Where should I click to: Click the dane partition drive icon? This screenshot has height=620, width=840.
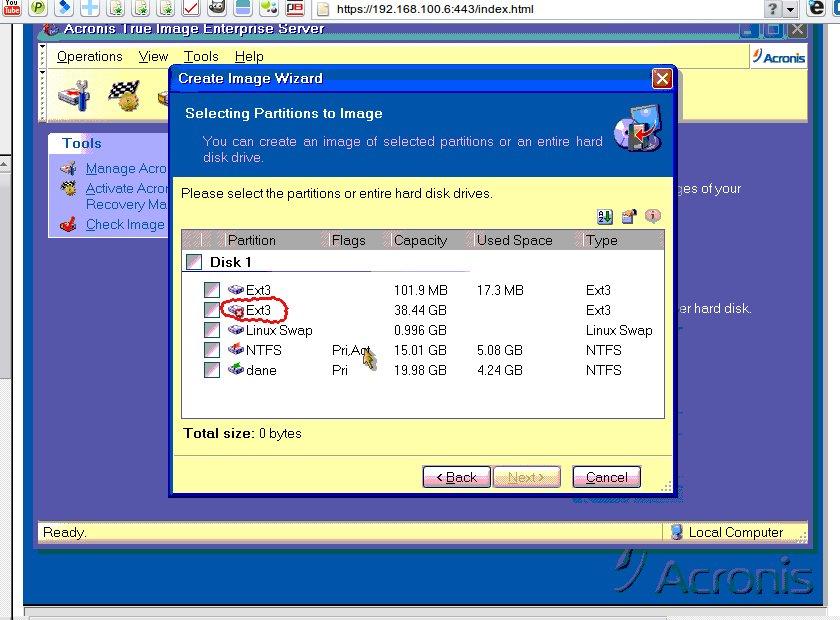[x=236, y=369]
